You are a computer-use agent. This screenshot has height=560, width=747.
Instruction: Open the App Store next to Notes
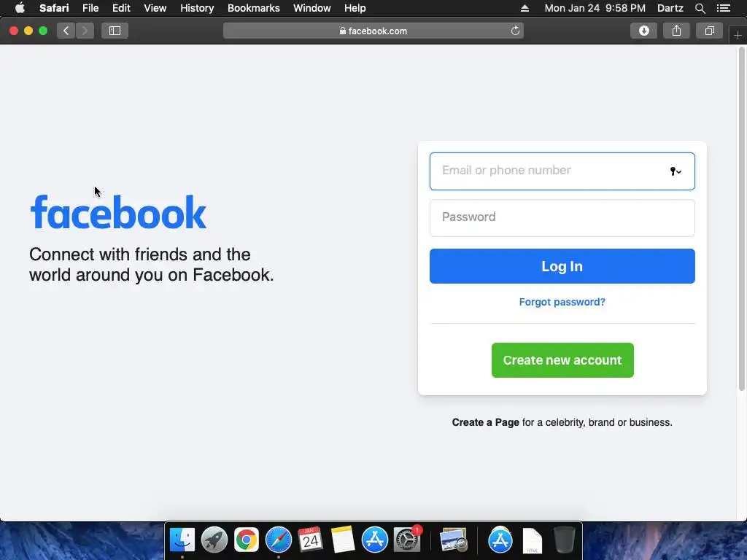click(x=375, y=540)
